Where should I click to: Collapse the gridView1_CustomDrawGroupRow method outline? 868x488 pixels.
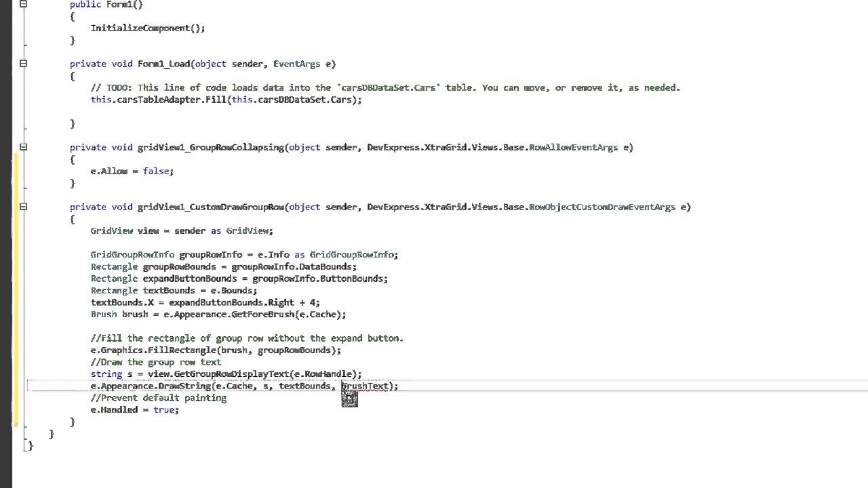23,207
